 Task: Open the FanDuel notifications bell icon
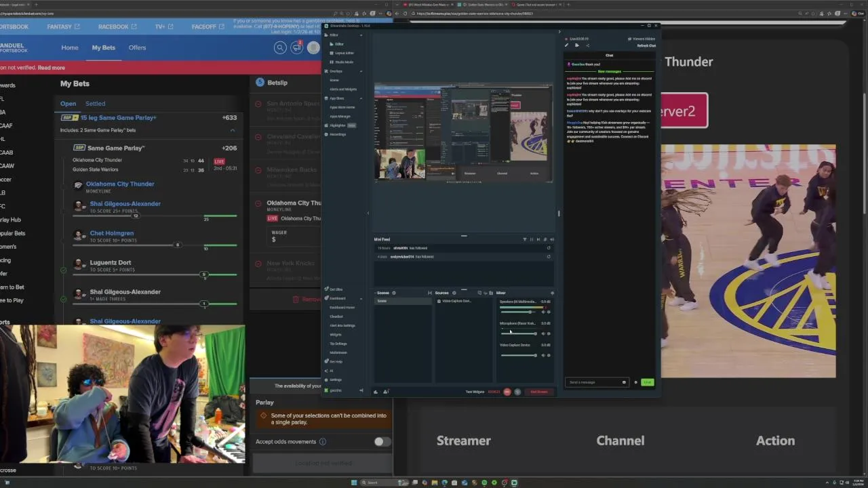point(297,47)
